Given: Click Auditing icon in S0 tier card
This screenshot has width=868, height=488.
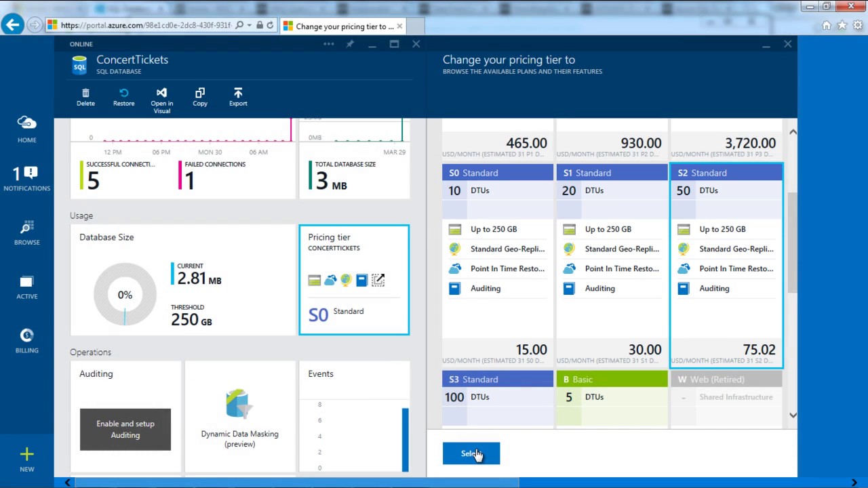Looking at the screenshot, I should [x=455, y=289].
